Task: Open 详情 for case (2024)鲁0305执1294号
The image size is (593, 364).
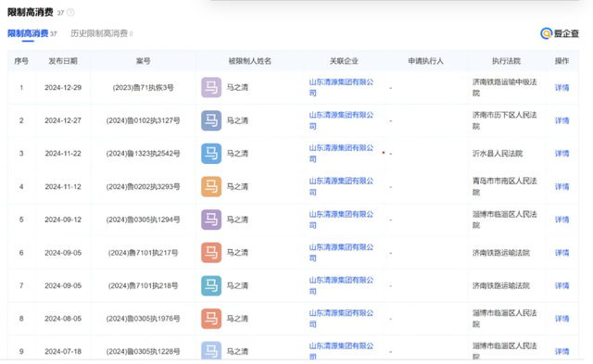Action: (x=561, y=220)
